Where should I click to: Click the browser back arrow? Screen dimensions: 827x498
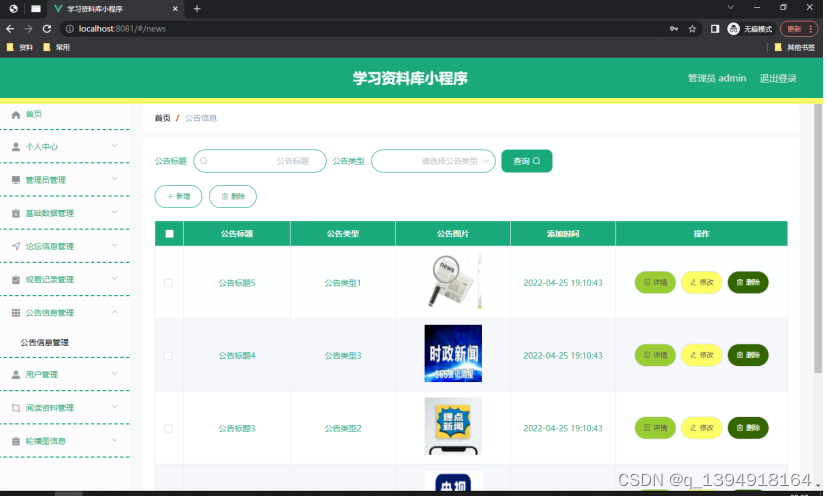tap(10, 29)
